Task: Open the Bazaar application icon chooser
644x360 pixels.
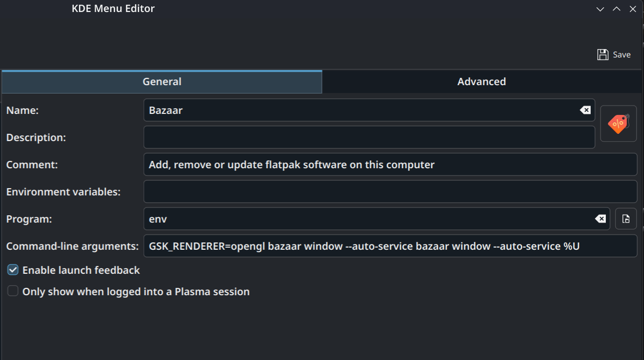Action: [x=618, y=123]
